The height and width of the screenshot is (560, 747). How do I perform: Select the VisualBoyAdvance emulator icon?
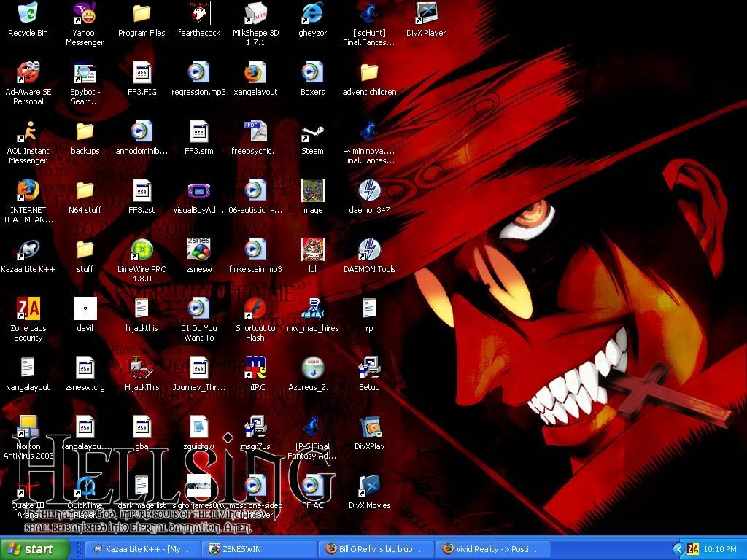[x=198, y=191]
